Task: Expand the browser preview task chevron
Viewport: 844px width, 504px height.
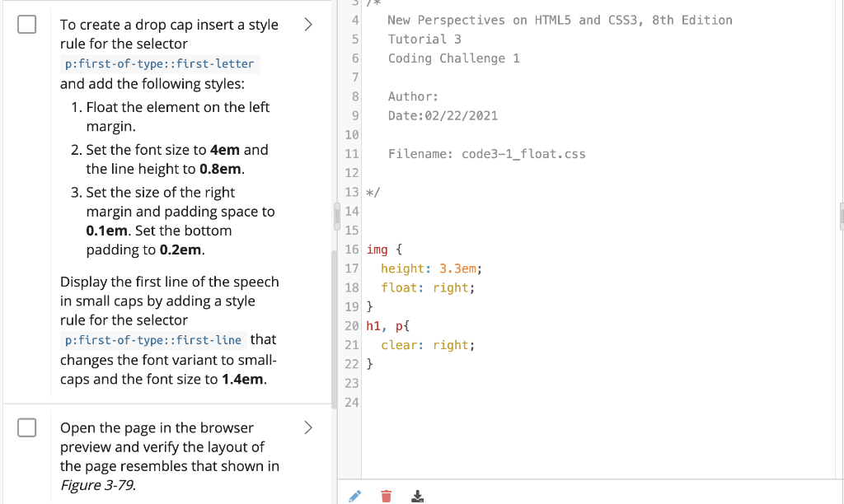Action: point(308,427)
